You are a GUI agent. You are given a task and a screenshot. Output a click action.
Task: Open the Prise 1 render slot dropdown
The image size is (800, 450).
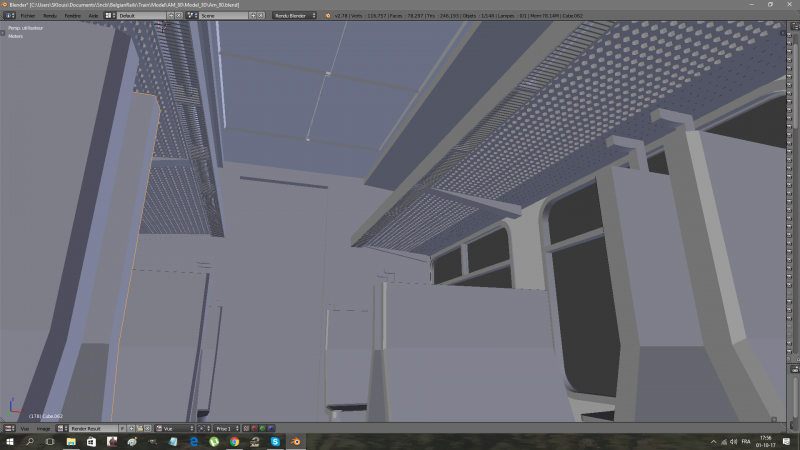point(227,429)
